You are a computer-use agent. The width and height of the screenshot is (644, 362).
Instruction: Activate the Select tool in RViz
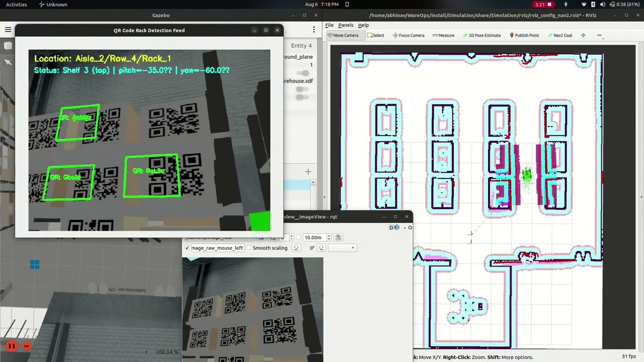click(375, 35)
